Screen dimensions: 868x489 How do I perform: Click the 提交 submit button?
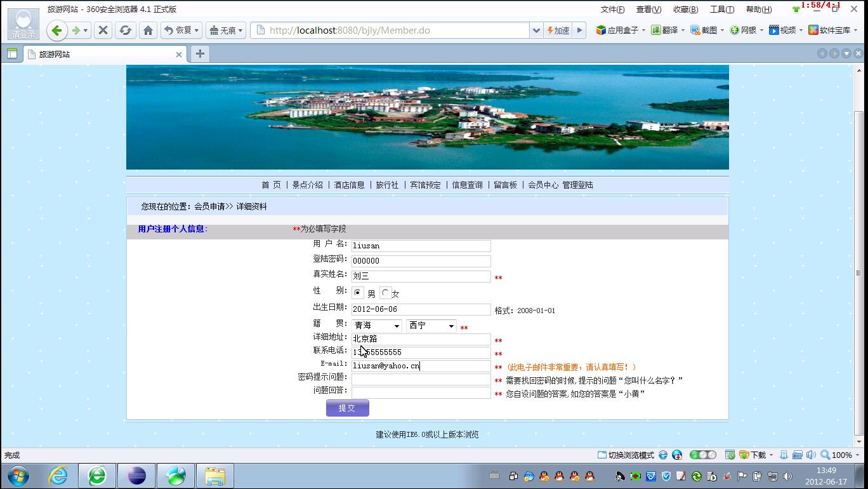[348, 408]
